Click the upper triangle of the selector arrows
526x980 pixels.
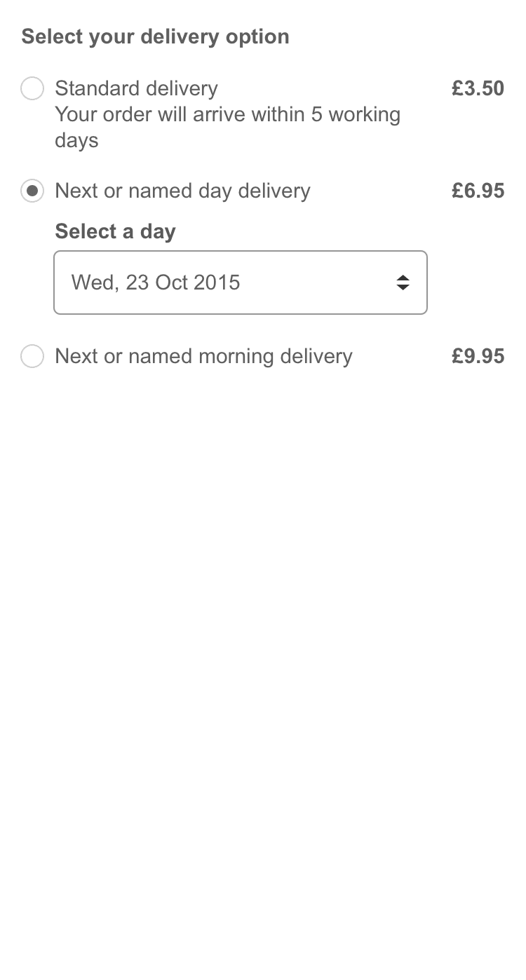tap(403, 278)
